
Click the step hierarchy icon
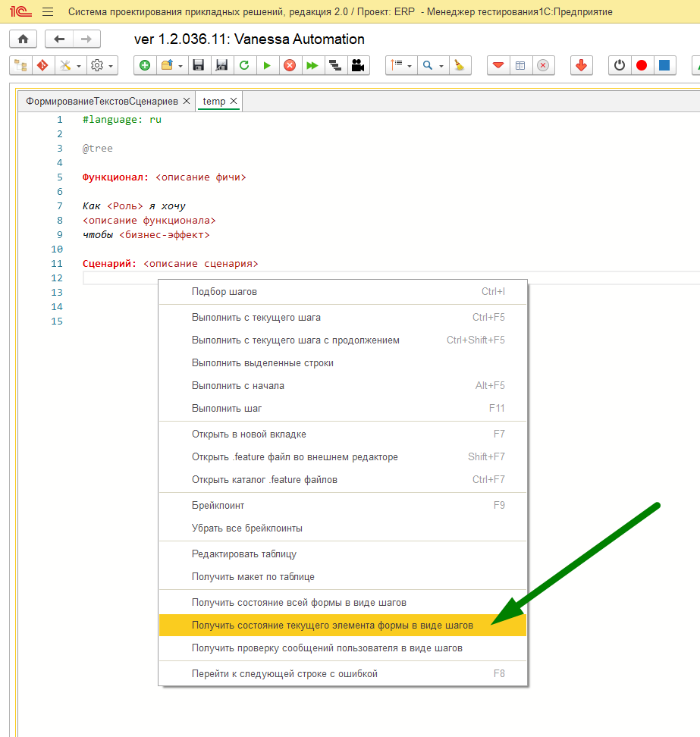(334, 65)
